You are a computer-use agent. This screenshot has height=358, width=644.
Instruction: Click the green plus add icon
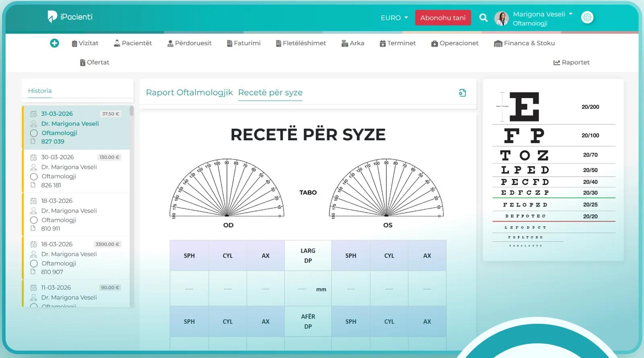(x=54, y=43)
